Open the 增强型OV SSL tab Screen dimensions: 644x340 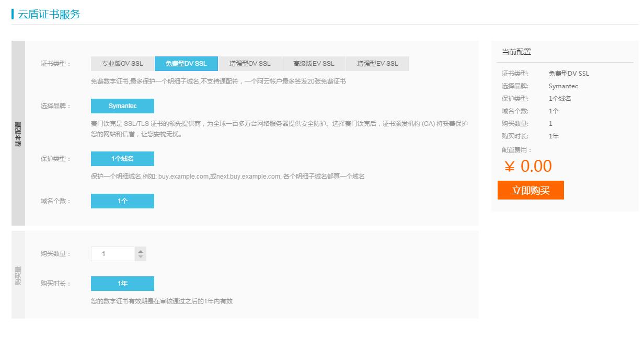tap(249, 63)
